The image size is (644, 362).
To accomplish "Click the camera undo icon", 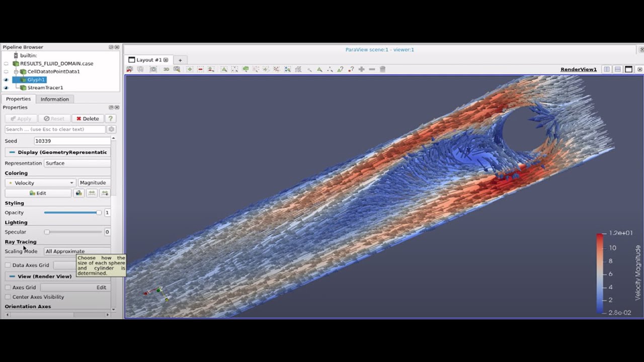I will pyautogui.click(x=129, y=69).
